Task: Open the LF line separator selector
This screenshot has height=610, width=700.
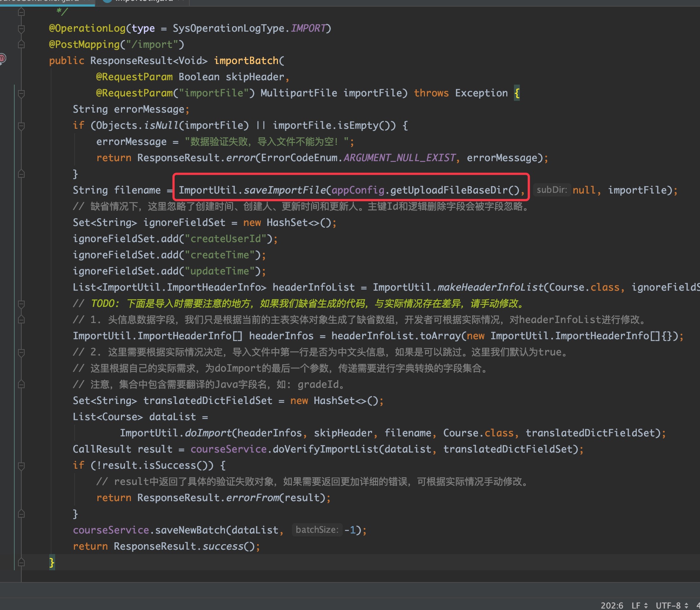Action: point(639,605)
